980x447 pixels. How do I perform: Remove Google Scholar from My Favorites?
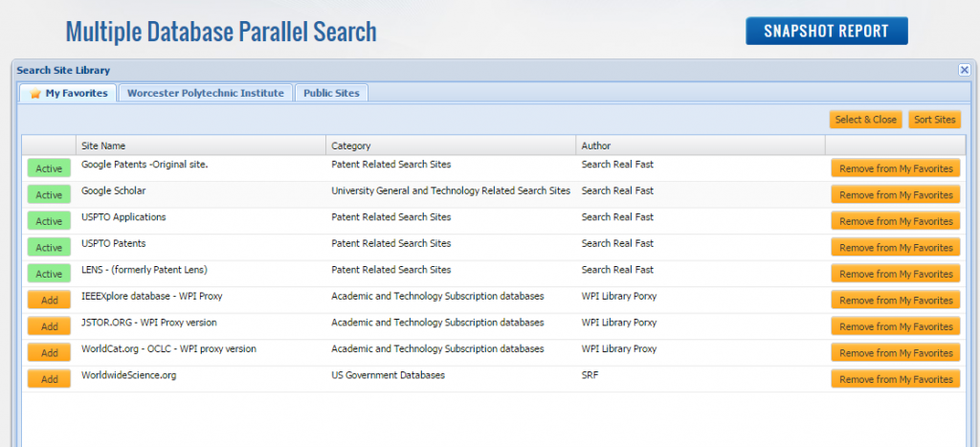896,195
